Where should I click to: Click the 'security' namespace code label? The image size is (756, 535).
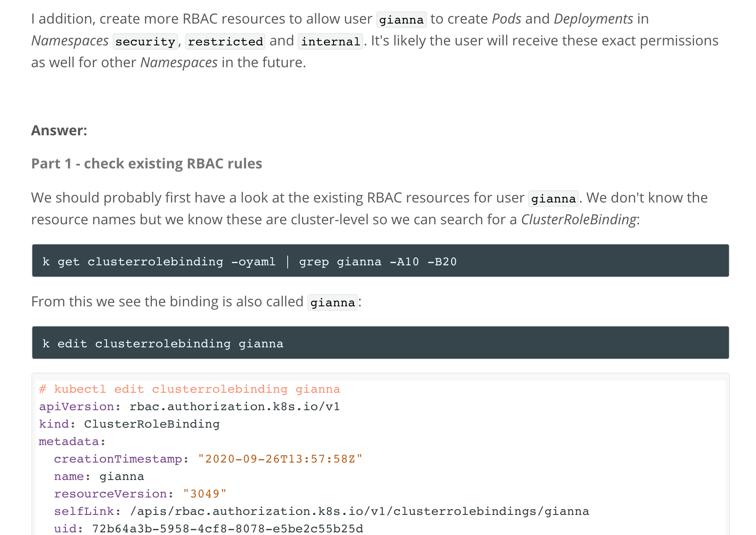tap(145, 41)
